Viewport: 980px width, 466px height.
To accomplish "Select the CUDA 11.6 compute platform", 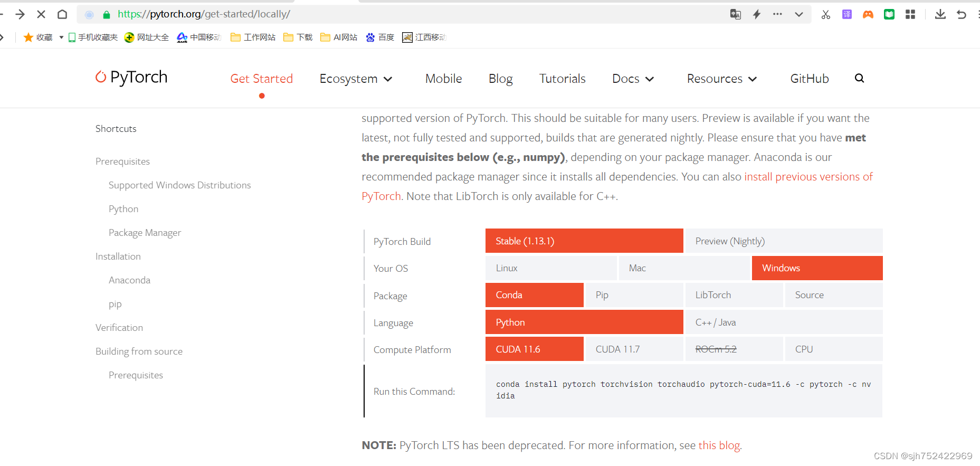I will (535, 349).
